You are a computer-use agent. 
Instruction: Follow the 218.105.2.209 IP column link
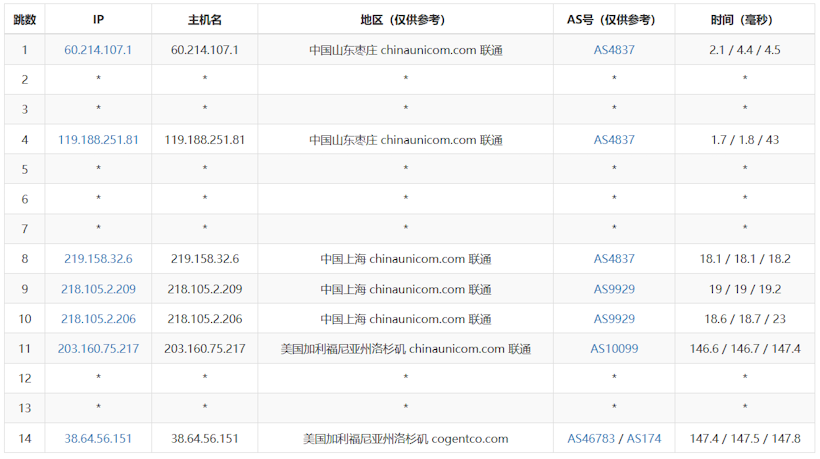[98, 289]
